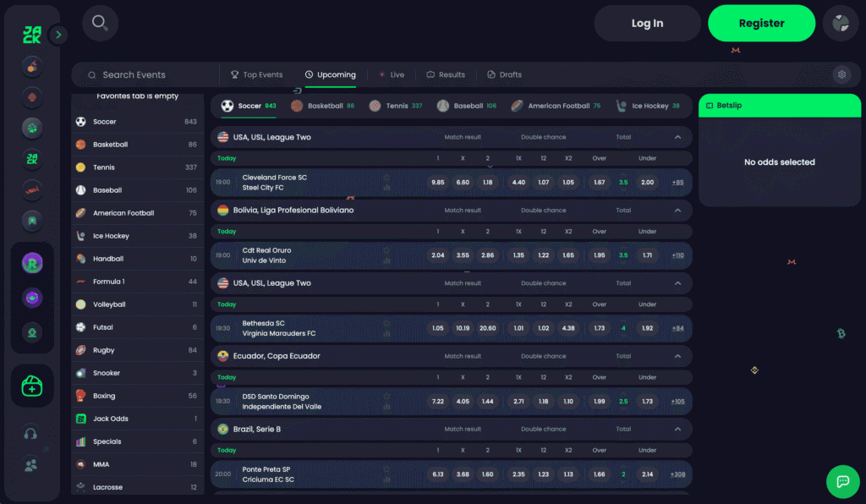Open statistics icon for Cleveland Force SC match

point(386,188)
